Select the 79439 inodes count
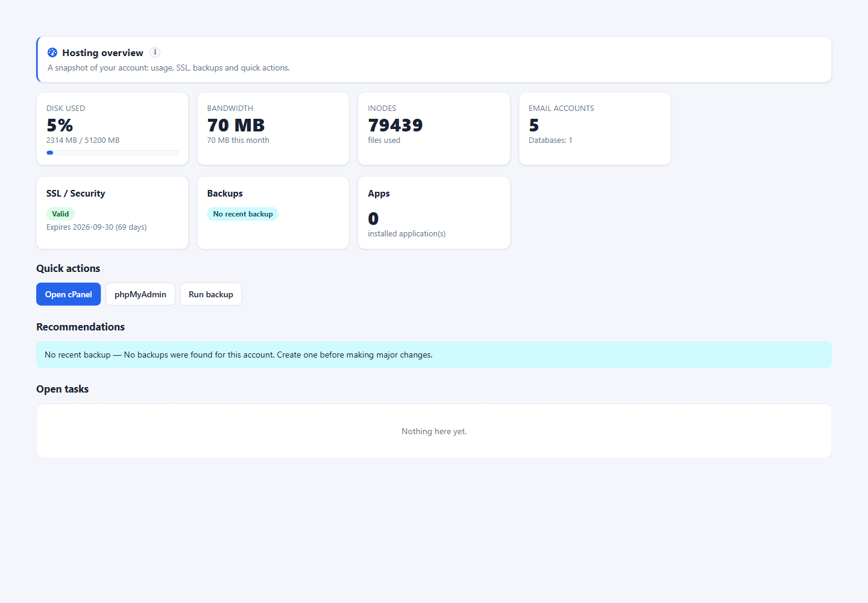Viewport: 868px width, 603px height. tap(395, 125)
